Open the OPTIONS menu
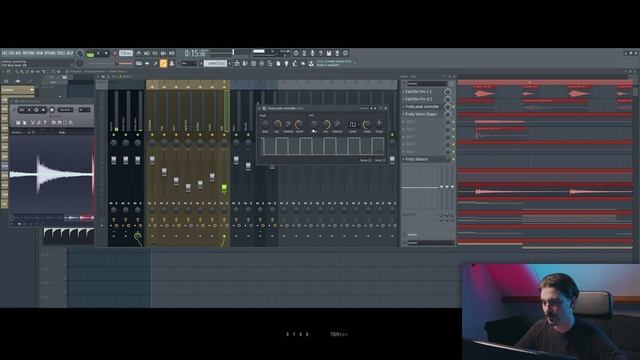 (x=50, y=53)
